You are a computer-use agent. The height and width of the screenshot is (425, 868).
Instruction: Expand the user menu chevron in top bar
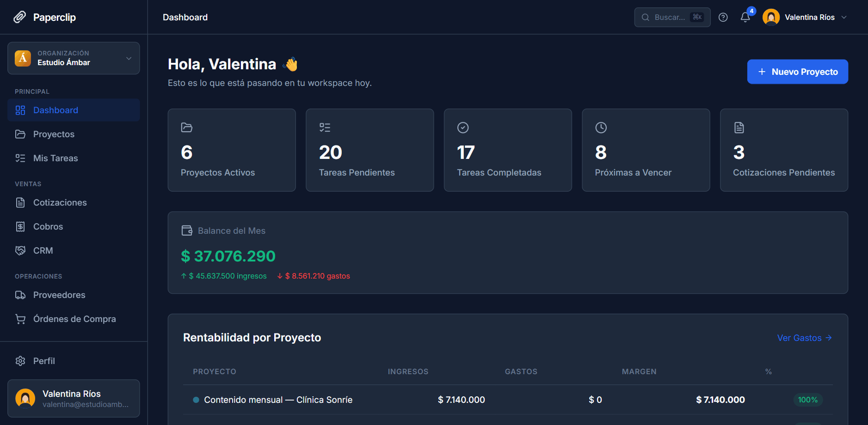click(844, 17)
